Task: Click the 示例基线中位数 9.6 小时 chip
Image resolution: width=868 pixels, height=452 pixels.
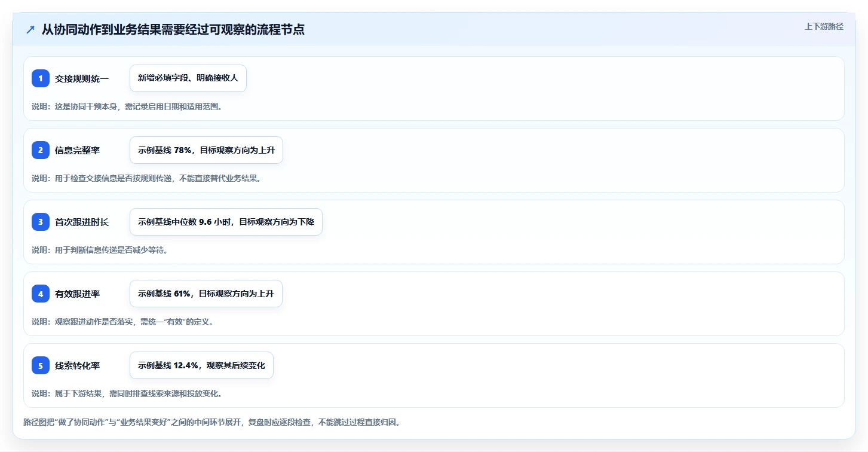Action: click(x=226, y=222)
